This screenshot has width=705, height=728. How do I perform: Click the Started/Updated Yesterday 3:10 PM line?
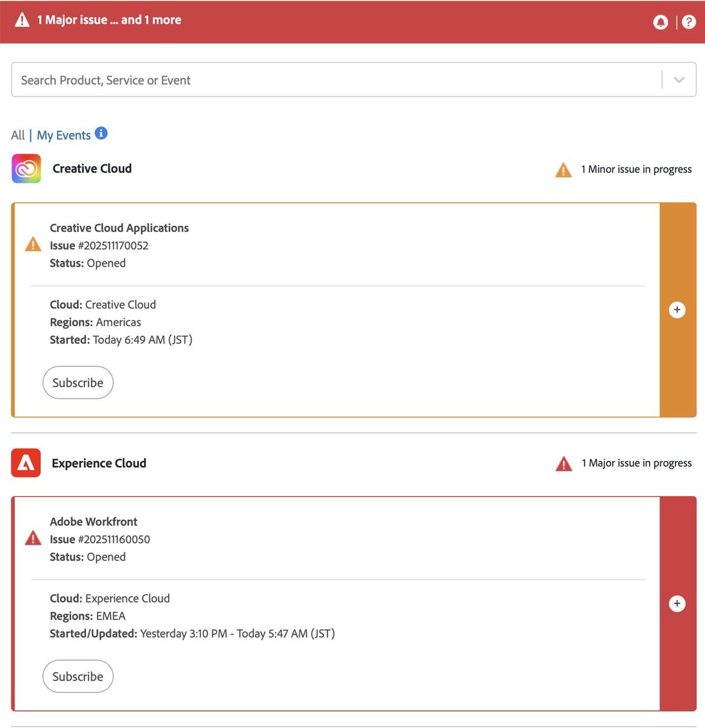click(192, 633)
